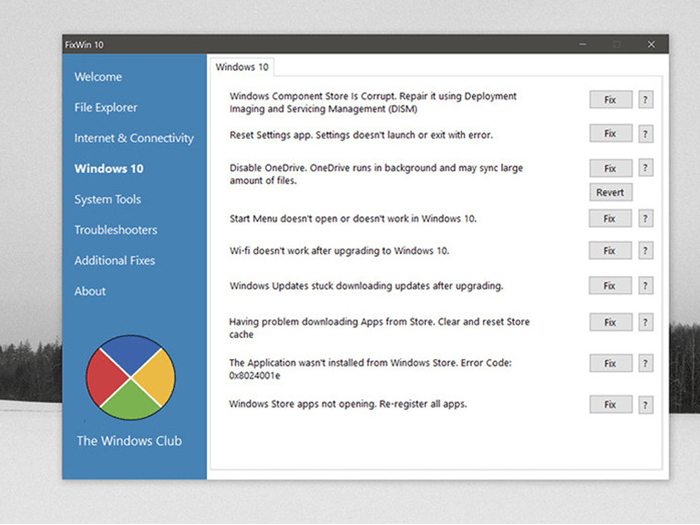Fix Windows Store apps not opening
This screenshot has width=700, height=525.
click(x=611, y=404)
